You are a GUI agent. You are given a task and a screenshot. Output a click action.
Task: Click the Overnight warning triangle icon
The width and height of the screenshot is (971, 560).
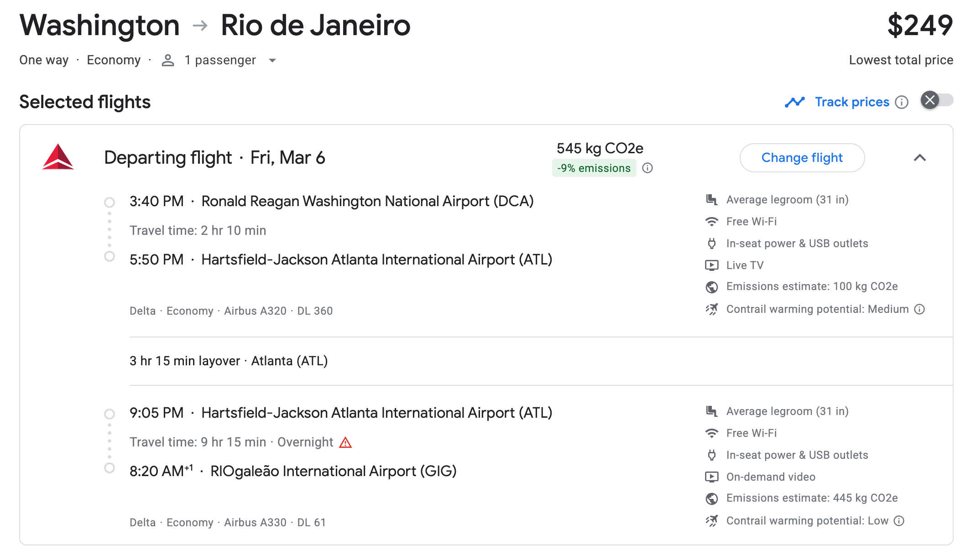pyautogui.click(x=345, y=442)
